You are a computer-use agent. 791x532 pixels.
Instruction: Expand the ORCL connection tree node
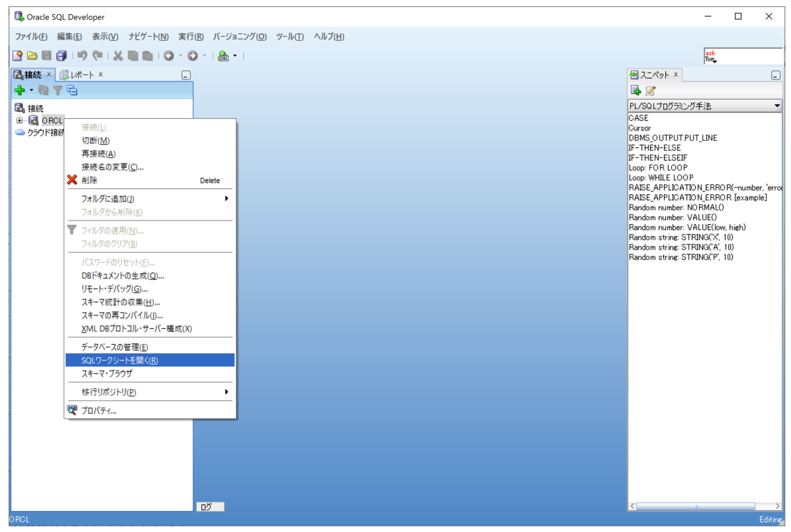[x=20, y=121]
